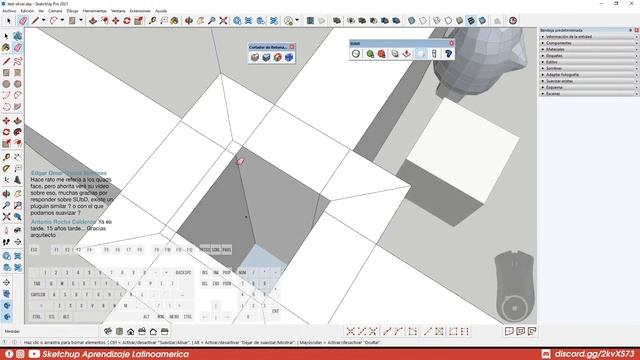The width and height of the screenshot is (640, 360).
Task: Expand Escenas panel
Action: coord(589,93)
